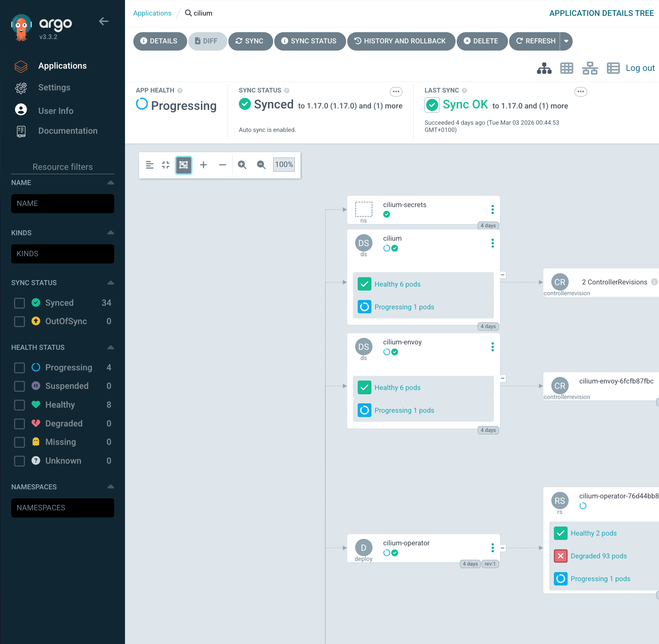The image size is (659, 644).
Task: Switch to the network view layout
Action: (589, 68)
